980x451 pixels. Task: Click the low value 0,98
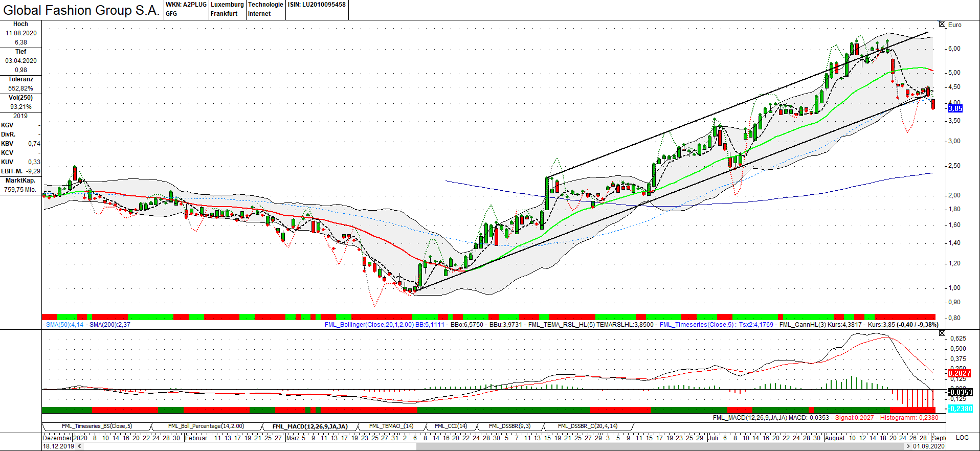pos(21,70)
